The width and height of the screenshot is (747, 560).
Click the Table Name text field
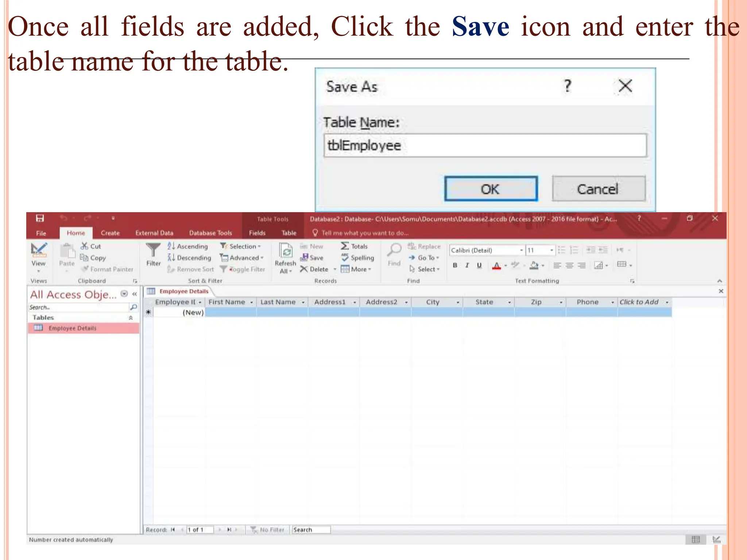(485, 145)
